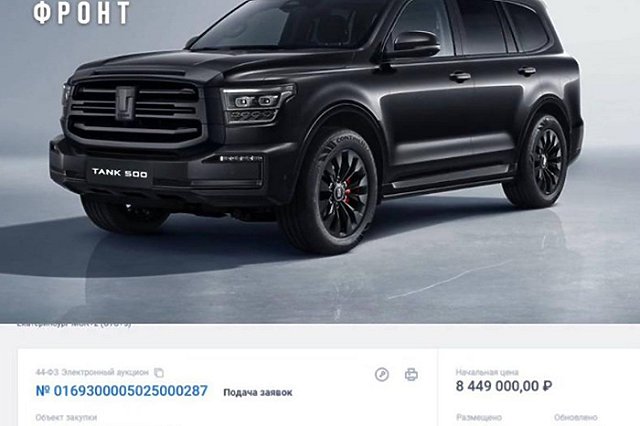
Task: Click the 'Размещено' date label
Action: 479,417
